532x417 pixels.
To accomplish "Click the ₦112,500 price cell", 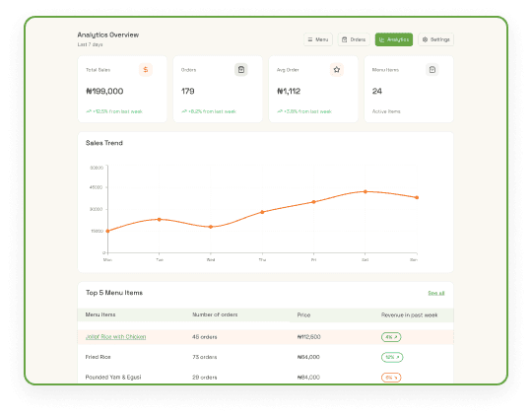I will [x=308, y=337].
